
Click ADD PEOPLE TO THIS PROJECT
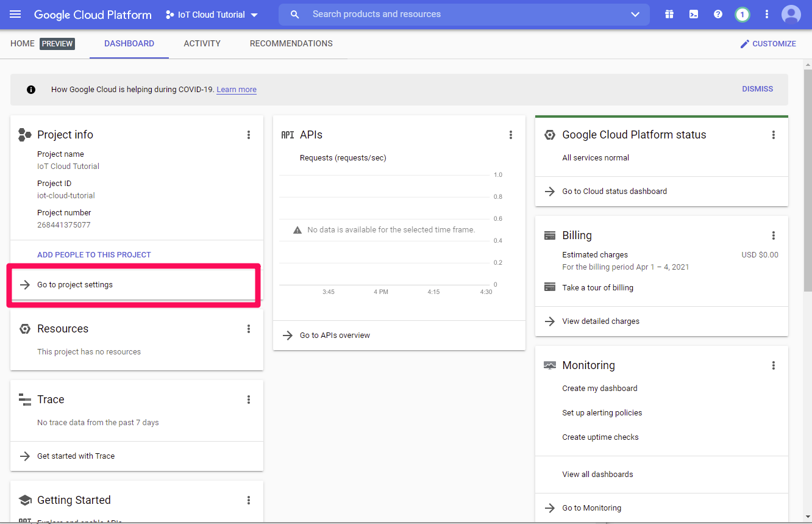[94, 255]
